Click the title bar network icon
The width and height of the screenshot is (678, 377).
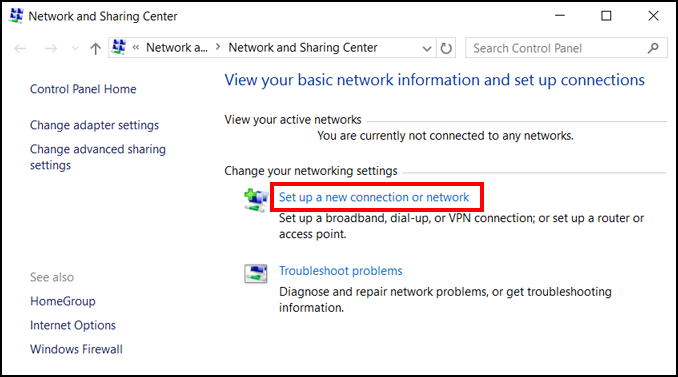16,15
